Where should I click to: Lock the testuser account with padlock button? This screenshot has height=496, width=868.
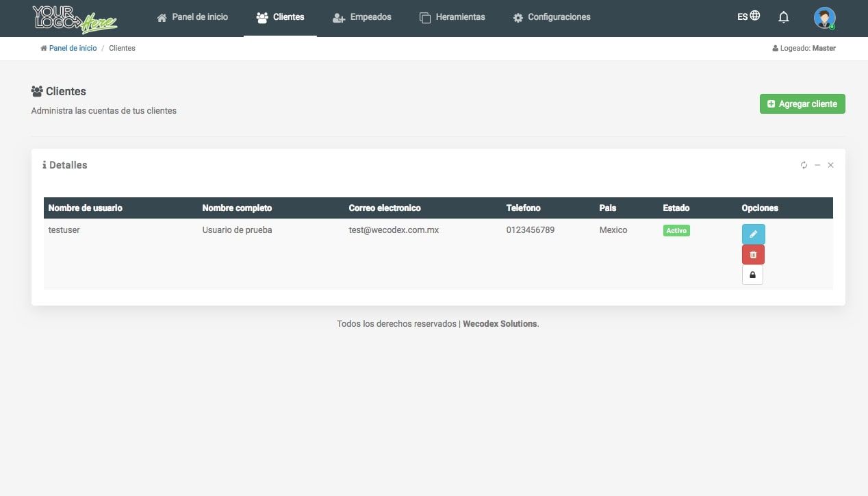[752, 275]
